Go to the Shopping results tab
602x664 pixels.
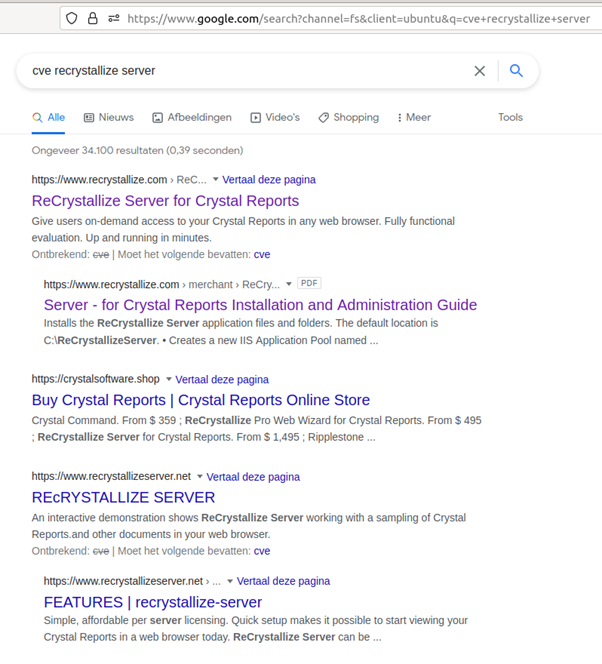point(348,117)
